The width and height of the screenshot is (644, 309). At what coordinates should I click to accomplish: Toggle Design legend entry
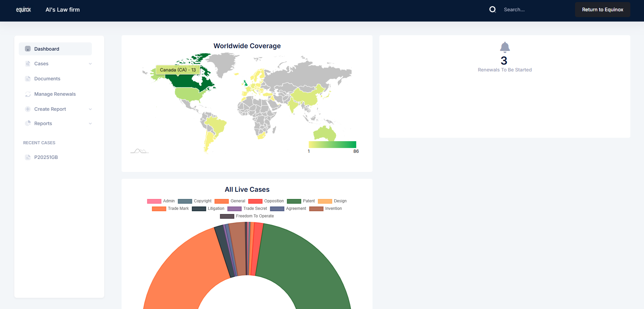(x=332, y=201)
